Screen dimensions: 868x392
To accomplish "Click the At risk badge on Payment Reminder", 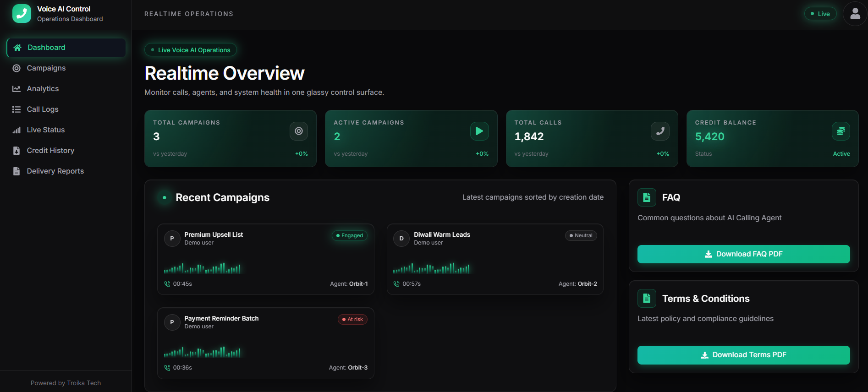I will pos(352,319).
